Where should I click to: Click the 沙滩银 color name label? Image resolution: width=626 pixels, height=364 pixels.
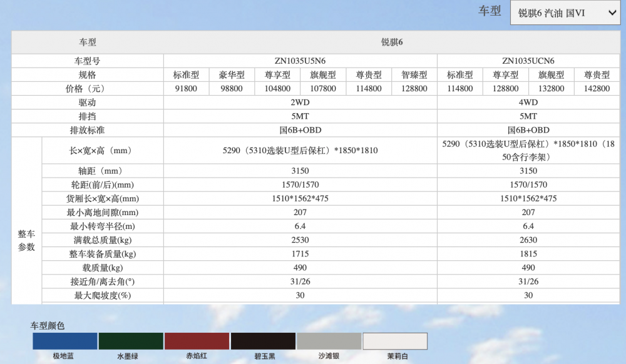[329, 356]
